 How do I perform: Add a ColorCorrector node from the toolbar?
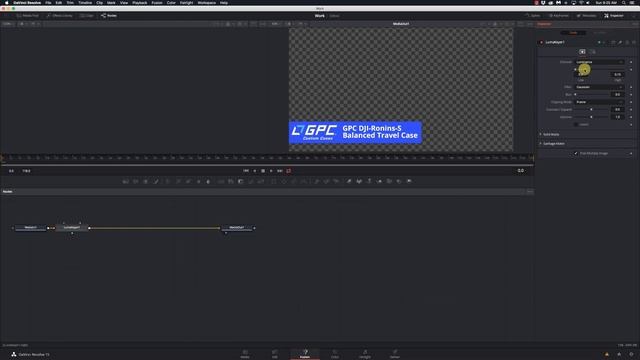pyautogui.click(x=168, y=181)
